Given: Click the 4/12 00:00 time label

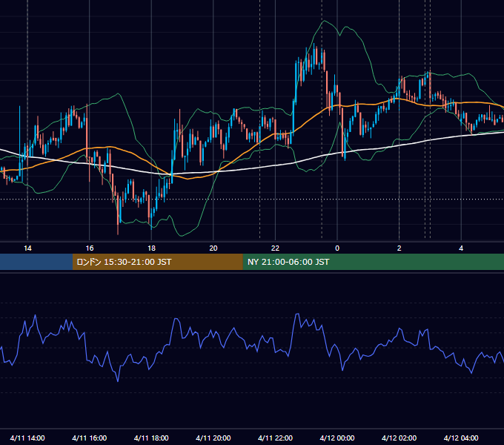Looking at the screenshot, I should pos(337,438).
